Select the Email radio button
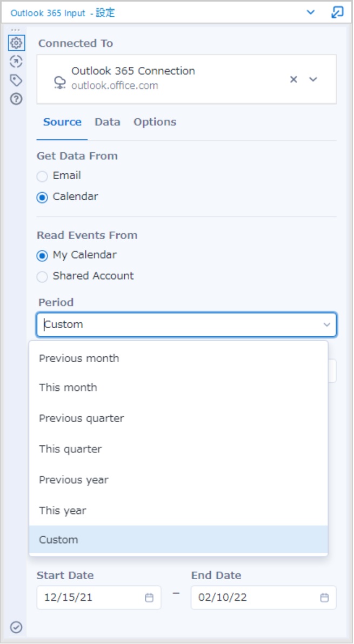The height and width of the screenshot is (644, 354). [x=42, y=176]
